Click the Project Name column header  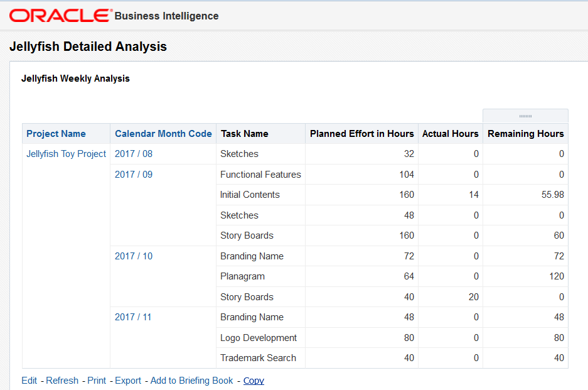coord(56,134)
